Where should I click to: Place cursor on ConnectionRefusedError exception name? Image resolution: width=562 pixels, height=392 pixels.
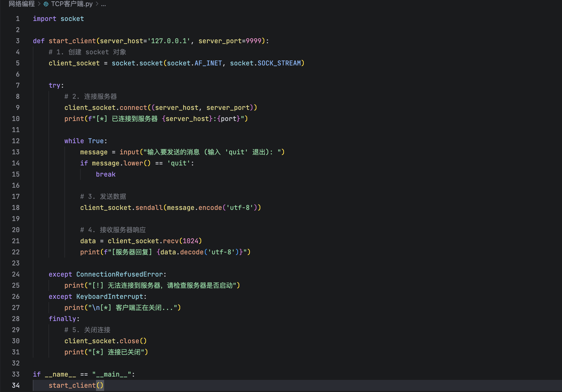click(120, 274)
